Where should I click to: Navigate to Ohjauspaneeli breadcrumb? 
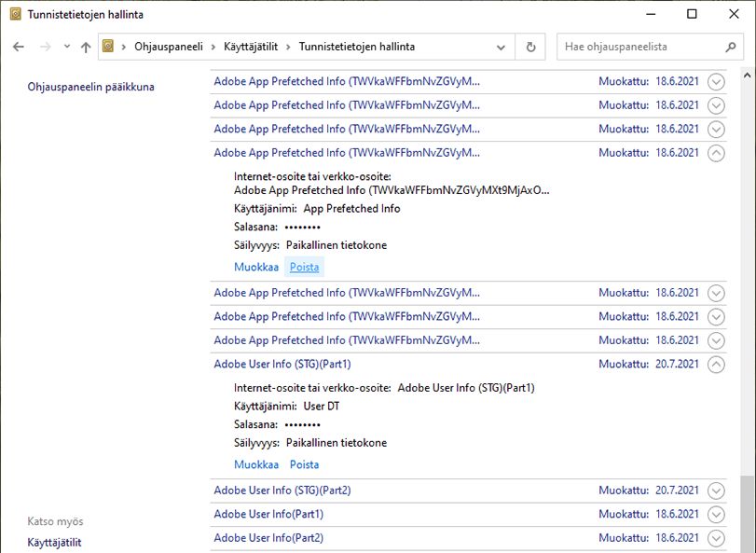click(x=169, y=47)
